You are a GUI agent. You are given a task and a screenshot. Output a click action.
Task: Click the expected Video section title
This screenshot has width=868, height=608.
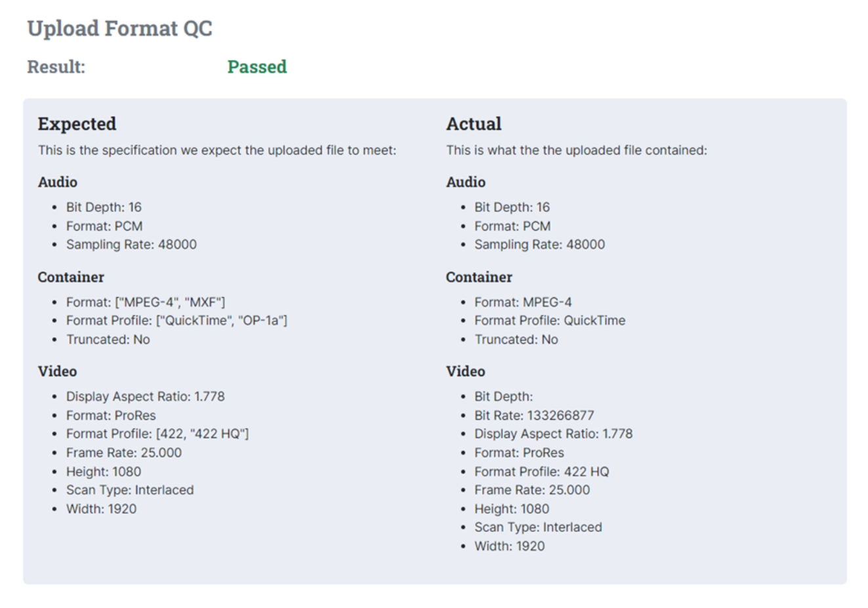click(57, 371)
